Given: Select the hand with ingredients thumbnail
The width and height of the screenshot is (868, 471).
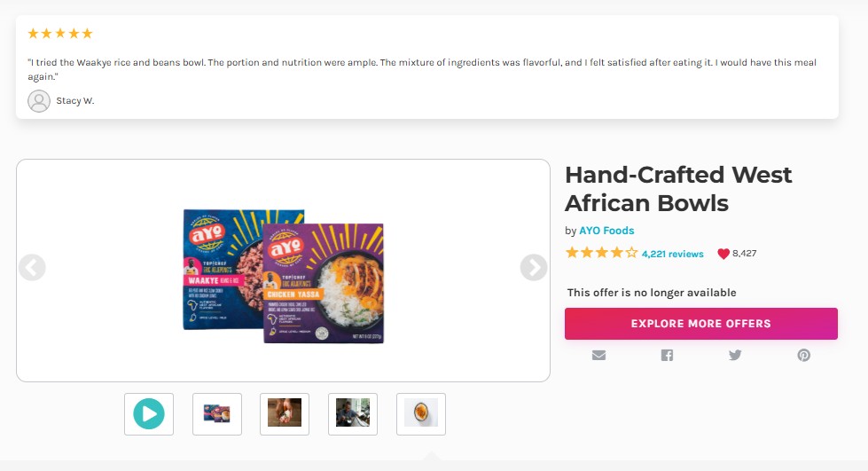Looking at the screenshot, I should [x=285, y=414].
